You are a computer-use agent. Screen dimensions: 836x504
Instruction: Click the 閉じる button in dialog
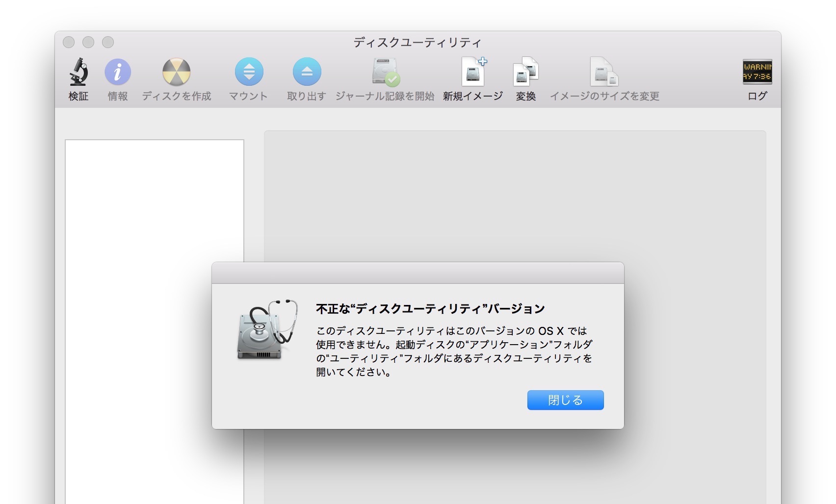coord(565,400)
